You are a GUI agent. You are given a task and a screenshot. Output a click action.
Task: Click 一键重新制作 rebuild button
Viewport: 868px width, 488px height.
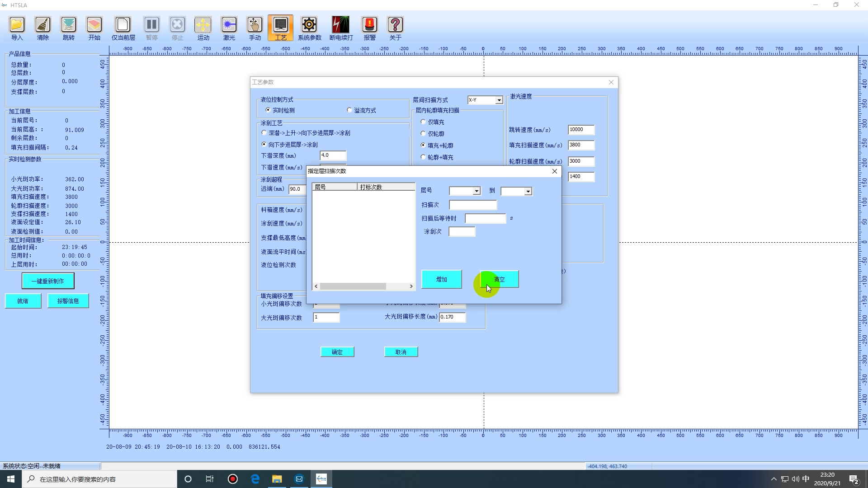pyautogui.click(x=48, y=281)
